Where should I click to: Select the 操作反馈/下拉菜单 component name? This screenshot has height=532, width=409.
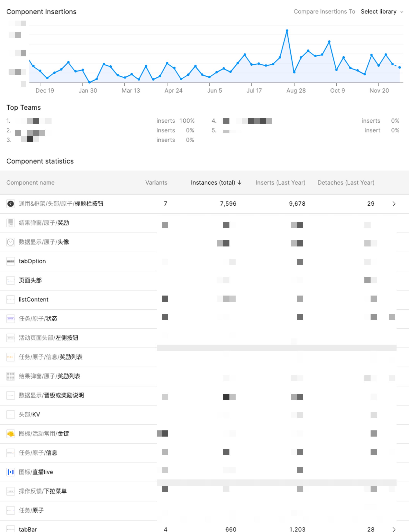(43, 491)
